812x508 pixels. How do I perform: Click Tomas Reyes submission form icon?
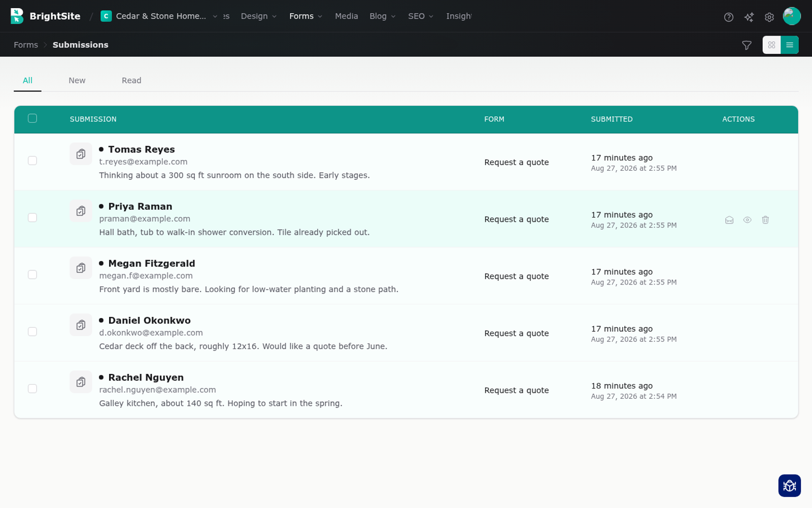81,154
